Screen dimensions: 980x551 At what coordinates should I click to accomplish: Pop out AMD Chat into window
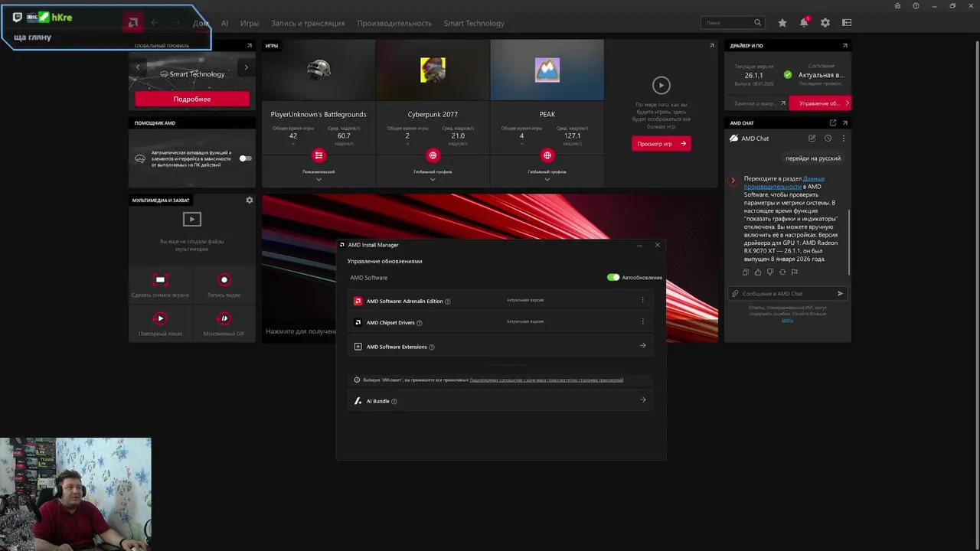click(833, 122)
